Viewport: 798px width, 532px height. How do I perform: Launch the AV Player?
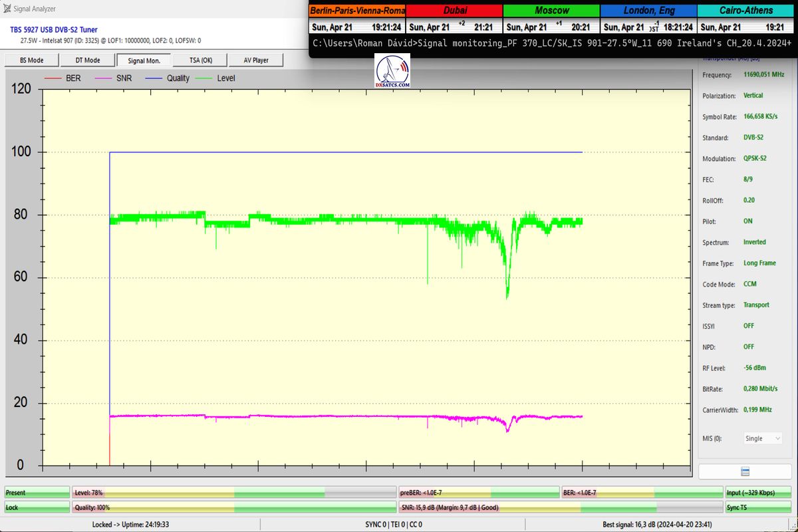[255, 60]
